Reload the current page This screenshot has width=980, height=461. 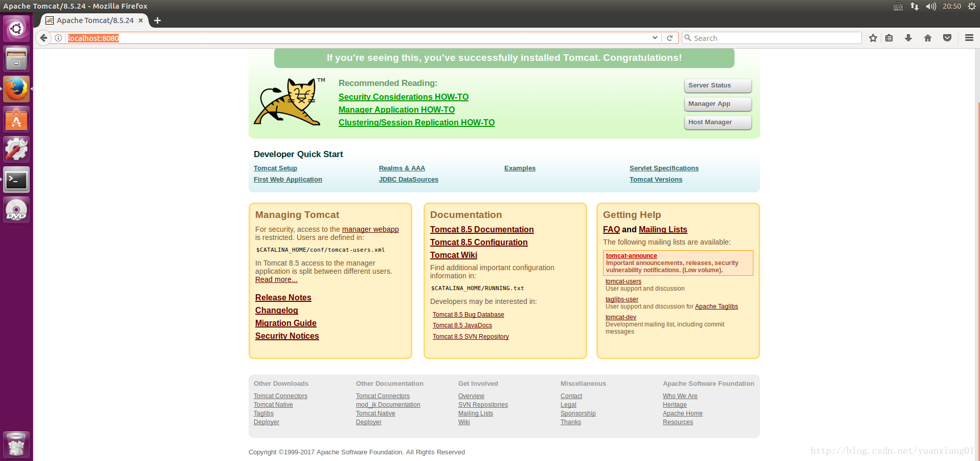[670, 38]
